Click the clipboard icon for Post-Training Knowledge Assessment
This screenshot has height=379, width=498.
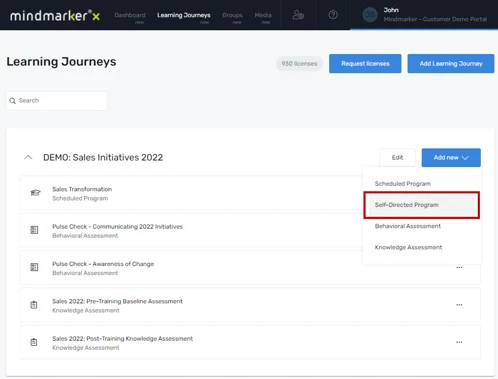click(x=34, y=342)
